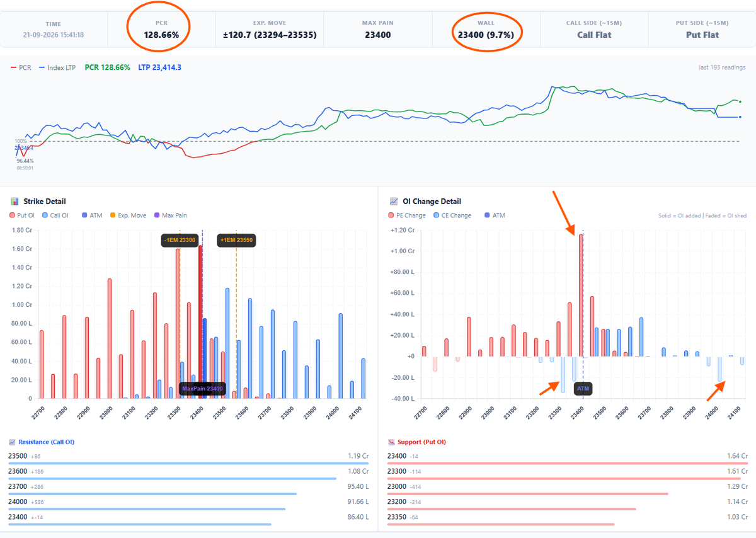Toggle Exp. Move legend in Strike Detail

pyautogui.click(x=128, y=215)
